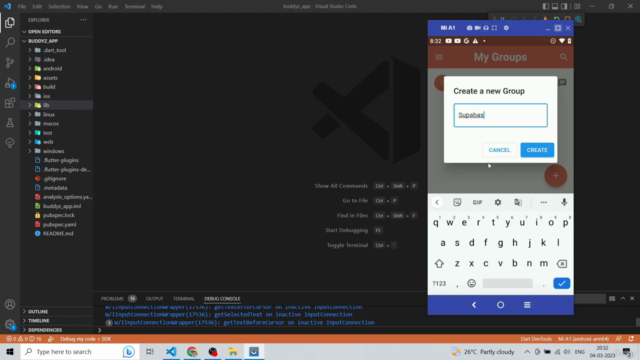Switch to the PROBLEMS tab

(x=112, y=299)
